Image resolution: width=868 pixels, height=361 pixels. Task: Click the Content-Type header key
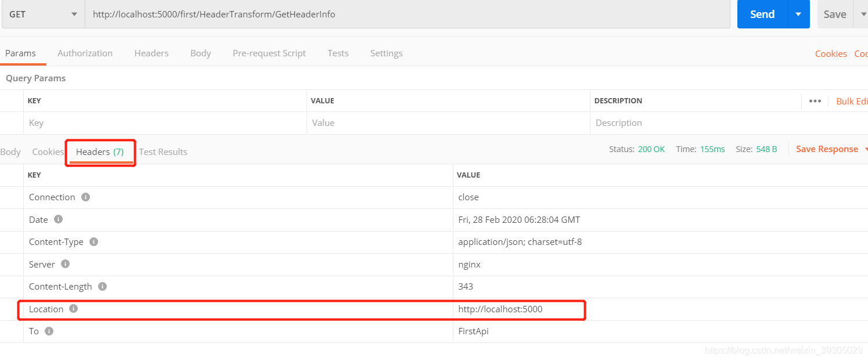(56, 242)
